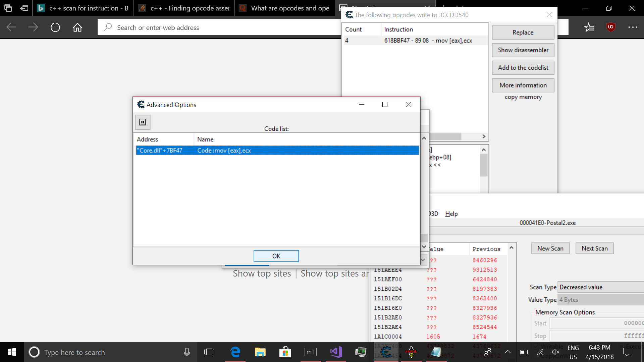Enable the CopyOnWrite checkbox
This screenshot has height=362, width=644.
[x=536, y=356]
